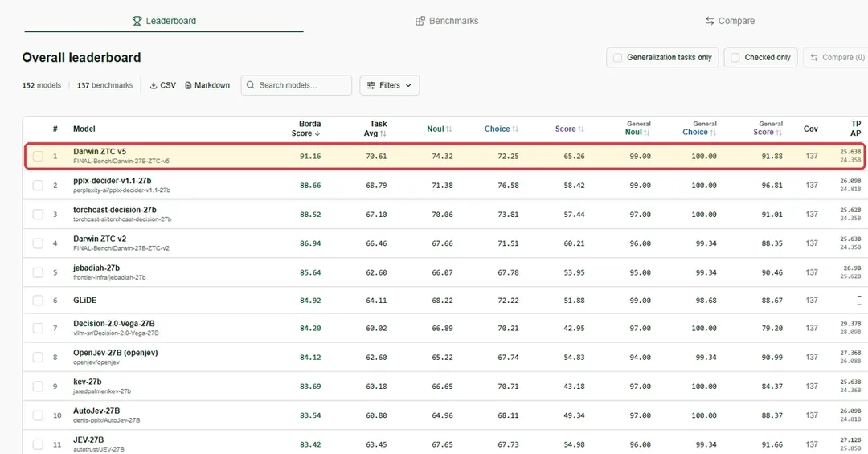This screenshot has width=868, height=454.
Task: Check the AutoJev-27B row checkbox
Action: tap(38, 415)
